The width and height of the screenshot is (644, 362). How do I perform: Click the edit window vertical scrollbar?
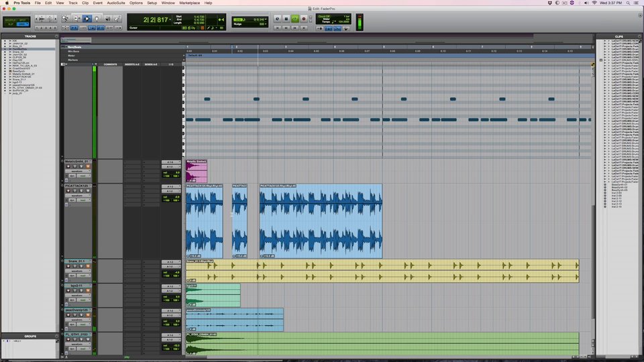(x=592, y=263)
